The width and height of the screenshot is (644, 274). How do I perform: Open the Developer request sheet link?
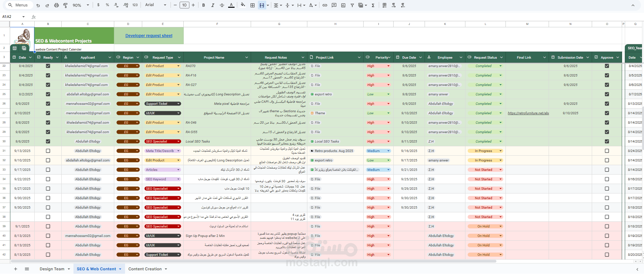(149, 35)
